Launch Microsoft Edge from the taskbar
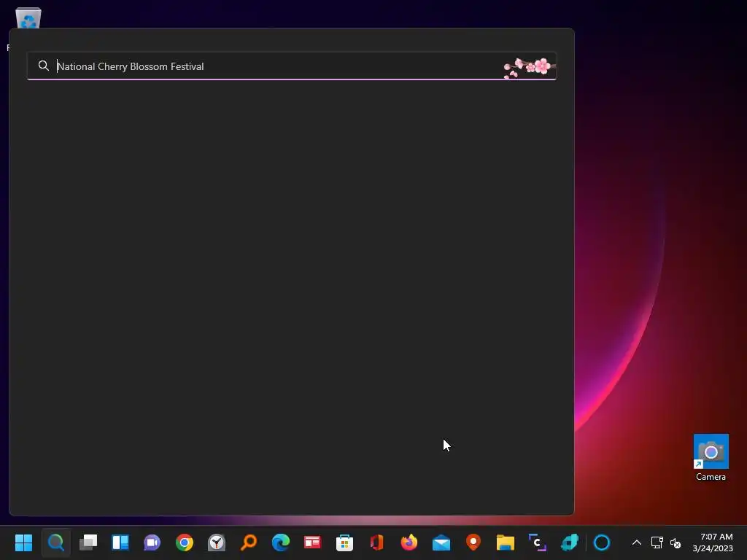 pyautogui.click(x=281, y=542)
